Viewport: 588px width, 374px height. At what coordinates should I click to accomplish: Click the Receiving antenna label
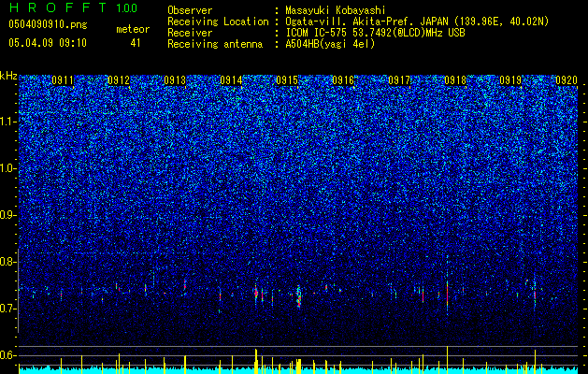[x=215, y=44]
